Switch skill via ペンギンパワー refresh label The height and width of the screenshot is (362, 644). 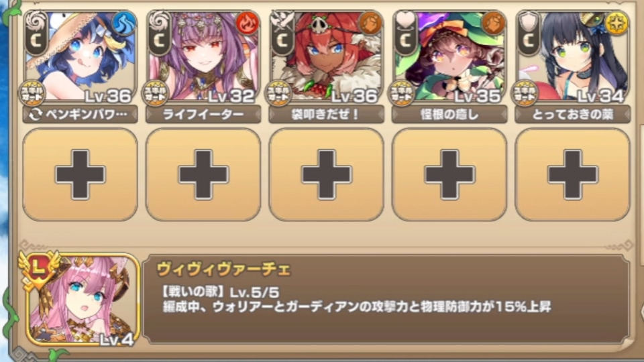point(80,114)
